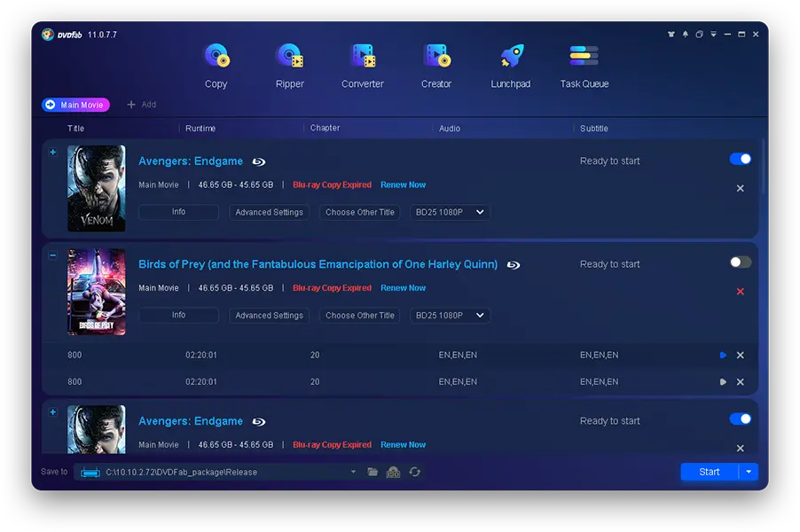Click the Birds of Prey poster thumbnail

(97, 292)
